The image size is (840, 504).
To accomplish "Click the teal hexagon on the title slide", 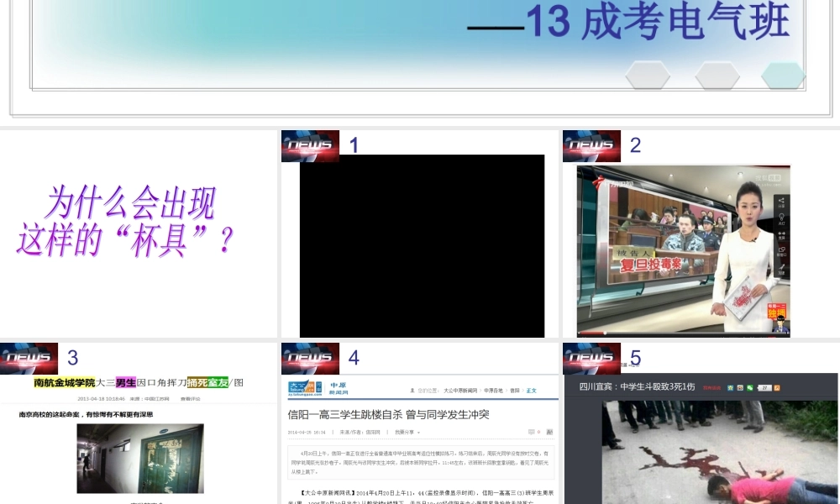I will click(783, 76).
